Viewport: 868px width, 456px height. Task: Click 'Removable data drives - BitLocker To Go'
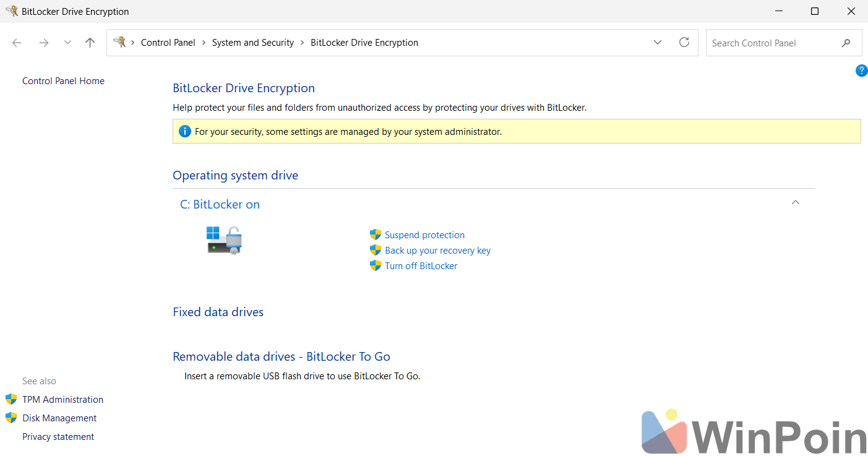tap(281, 356)
